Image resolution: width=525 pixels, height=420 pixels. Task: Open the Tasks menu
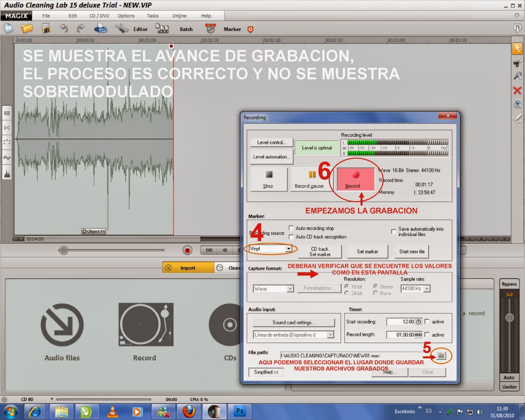click(153, 16)
